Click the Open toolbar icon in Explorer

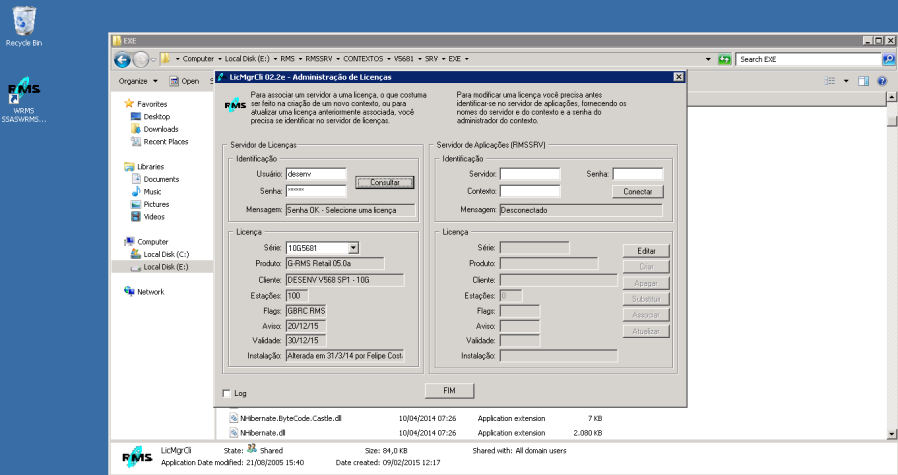pos(174,81)
